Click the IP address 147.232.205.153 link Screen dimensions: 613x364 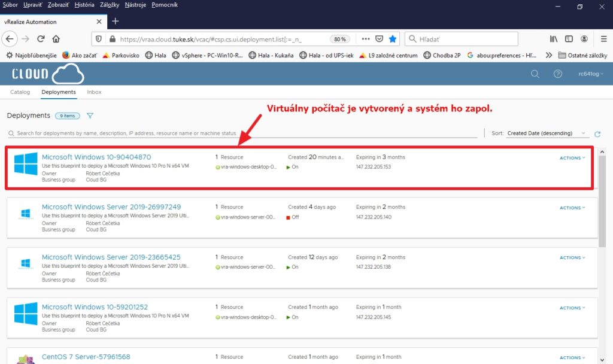tap(373, 166)
